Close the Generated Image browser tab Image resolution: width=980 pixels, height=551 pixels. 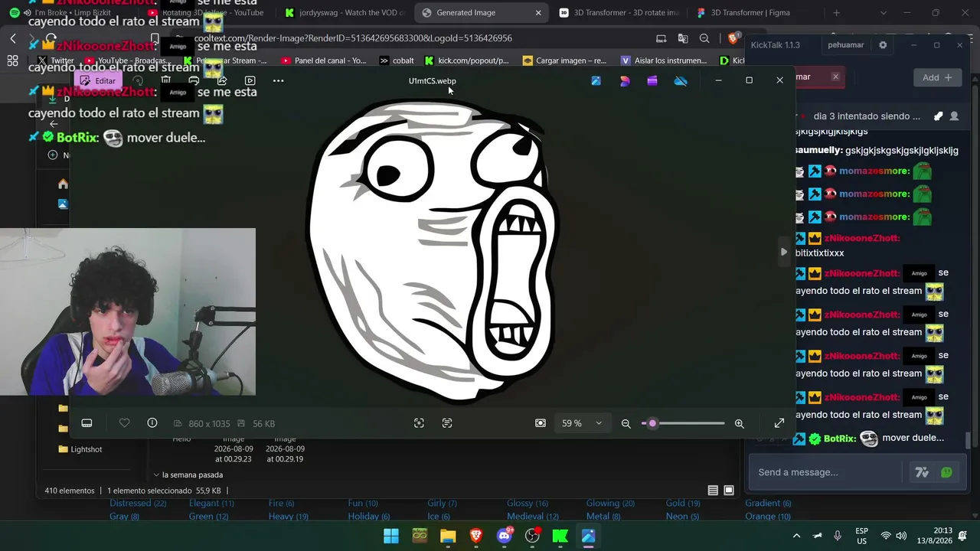click(538, 12)
